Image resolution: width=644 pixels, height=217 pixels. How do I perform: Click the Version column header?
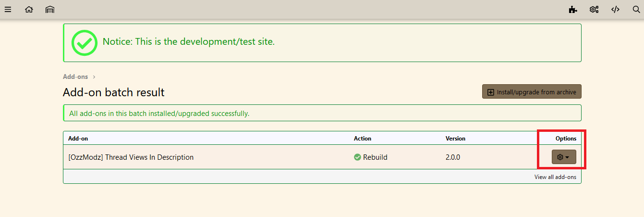455,138
